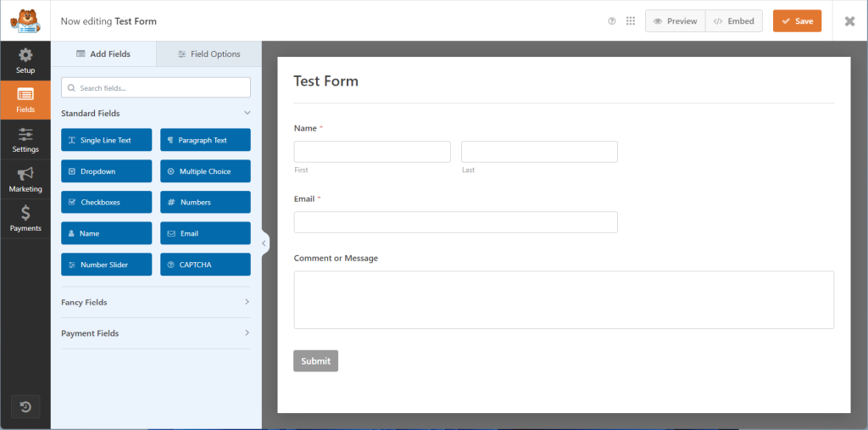Image resolution: width=868 pixels, height=430 pixels.
Task: Add a Checkboxes field
Action: pyautogui.click(x=106, y=202)
